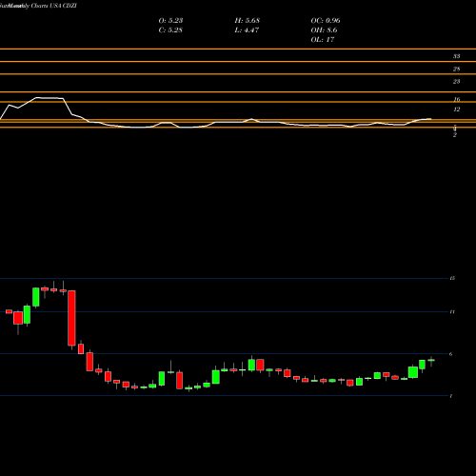Click the price axis label "1"
Viewport: 476px width, 476px height.
451,396
